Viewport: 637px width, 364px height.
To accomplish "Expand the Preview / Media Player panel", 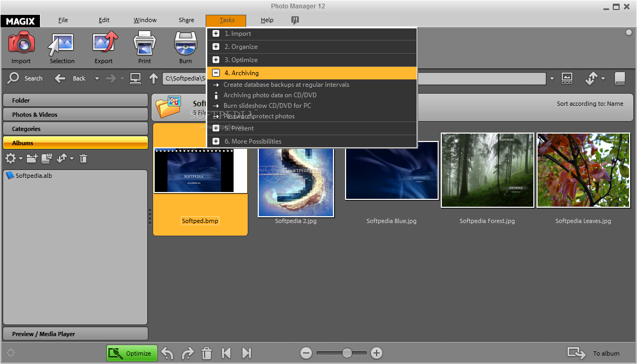I will [x=75, y=334].
